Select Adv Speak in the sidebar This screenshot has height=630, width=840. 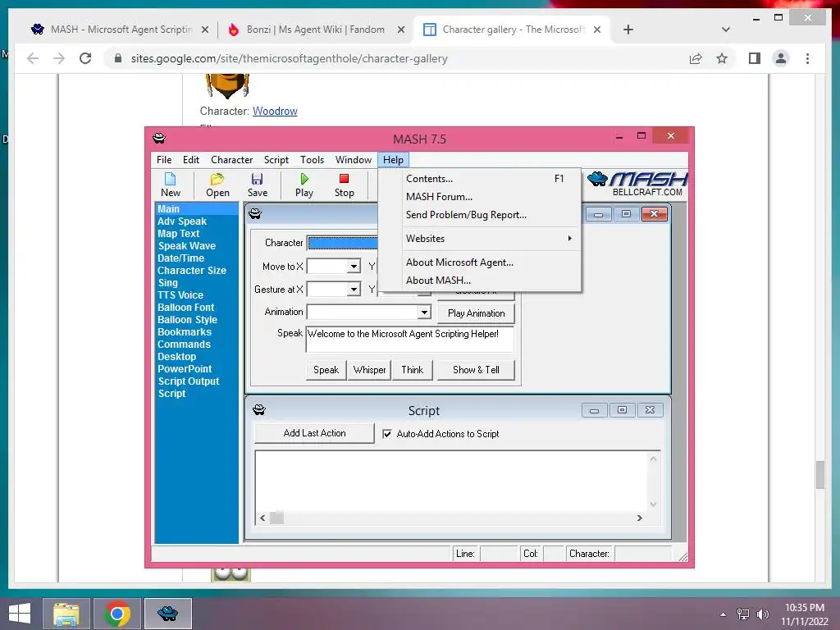pyautogui.click(x=182, y=221)
